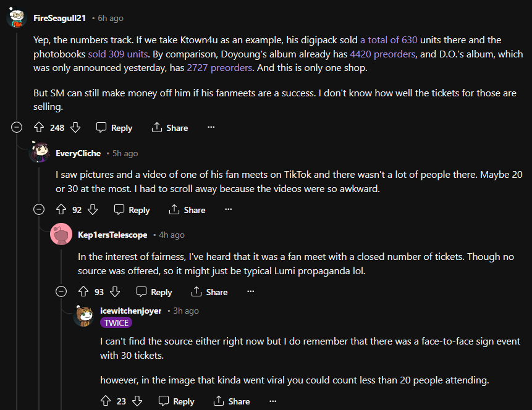This screenshot has height=410, width=532.
Task: Open the 'a total of 630' link
Action: [x=389, y=40]
